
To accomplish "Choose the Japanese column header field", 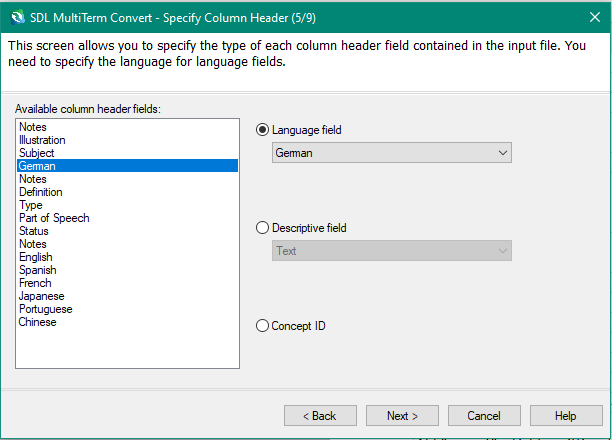I will tap(41, 296).
